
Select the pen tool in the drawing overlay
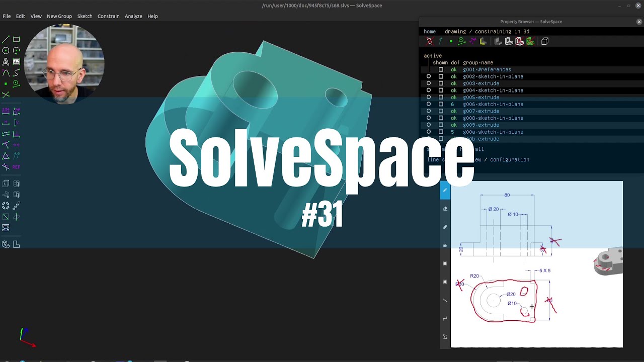click(445, 190)
